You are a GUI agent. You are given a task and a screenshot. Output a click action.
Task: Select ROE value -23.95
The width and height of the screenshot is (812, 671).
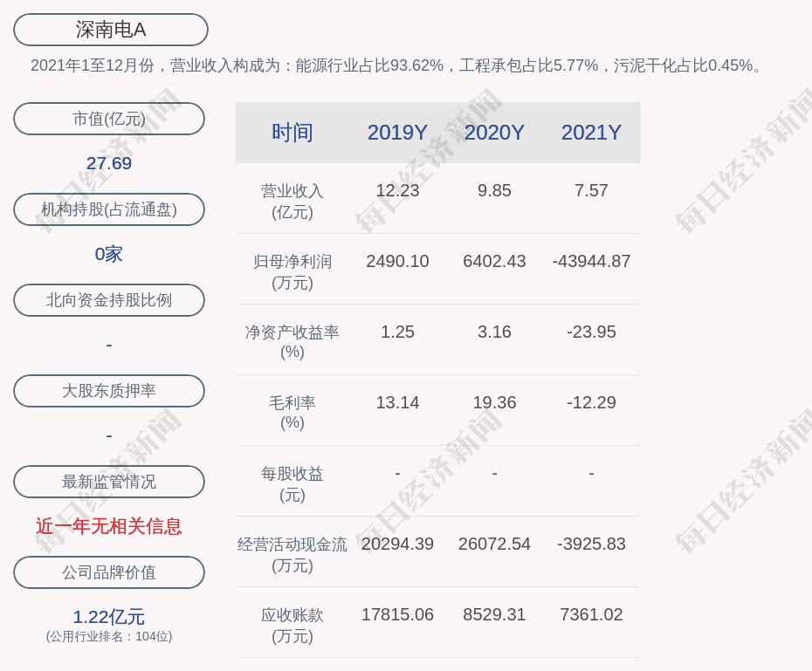click(591, 332)
